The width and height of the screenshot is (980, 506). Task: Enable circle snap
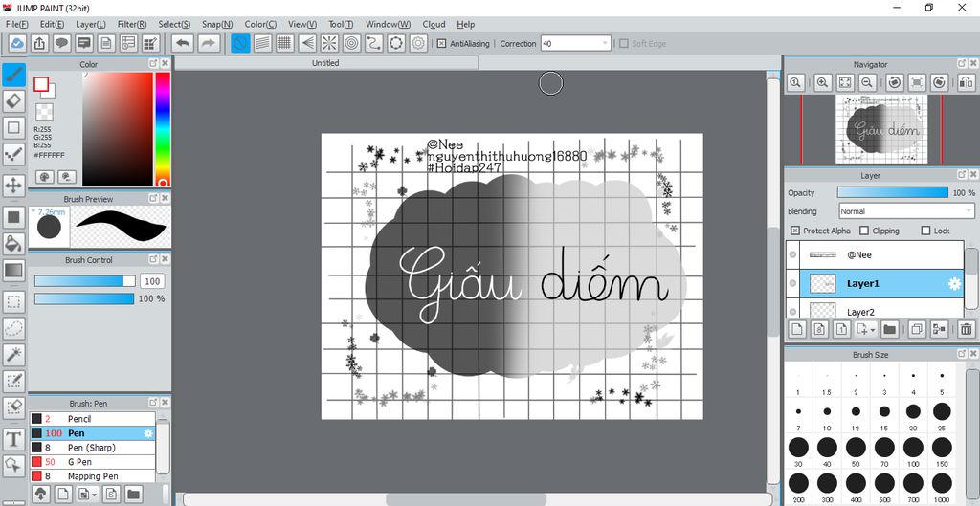pos(352,43)
